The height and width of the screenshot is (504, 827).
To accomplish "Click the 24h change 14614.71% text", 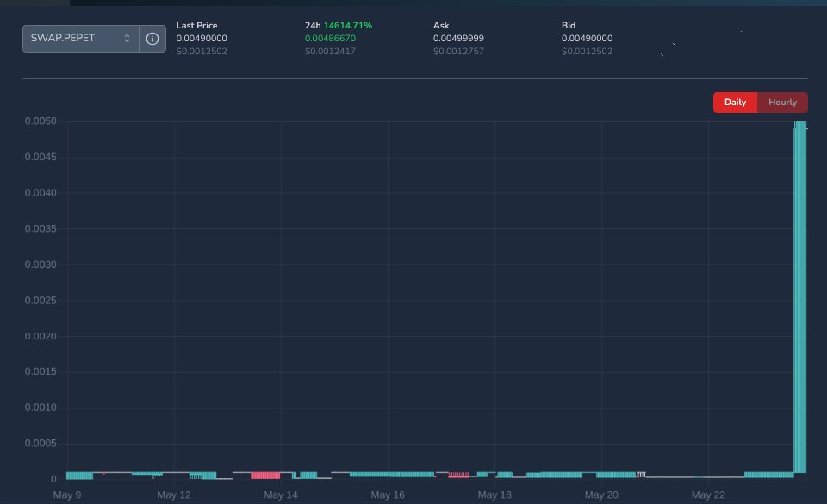I will (347, 25).
